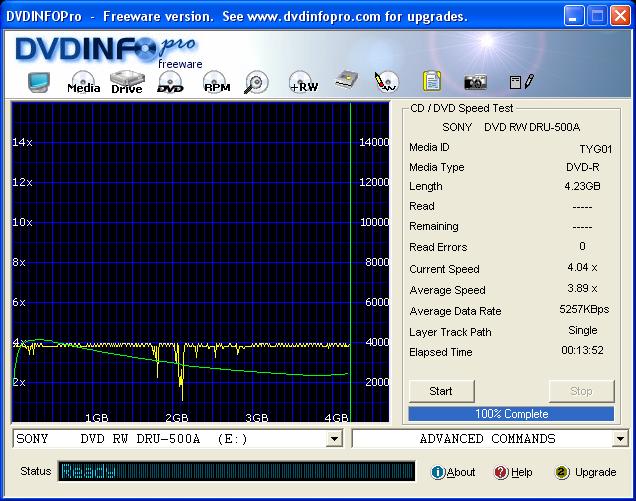This screenshot has width=636, height=501.
Task: Click the Layer Track Path Single value
Action: [582, 330]
